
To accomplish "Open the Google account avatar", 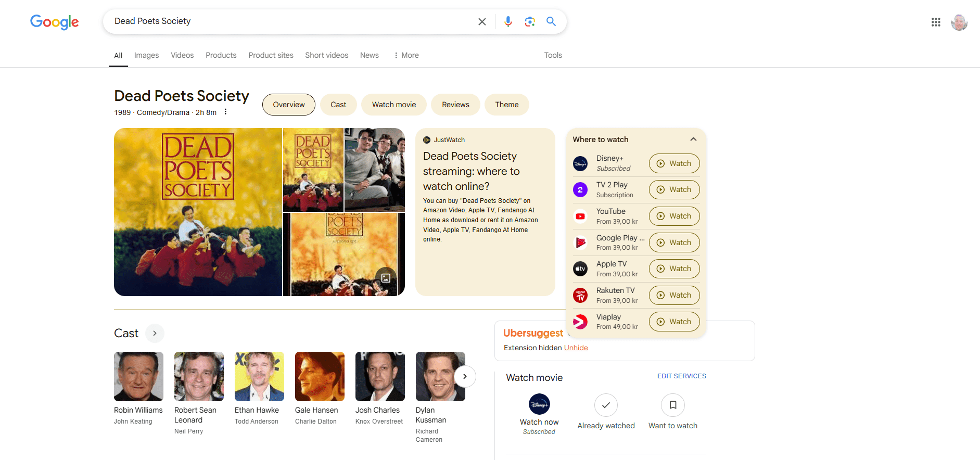I will tap(959, 22).
